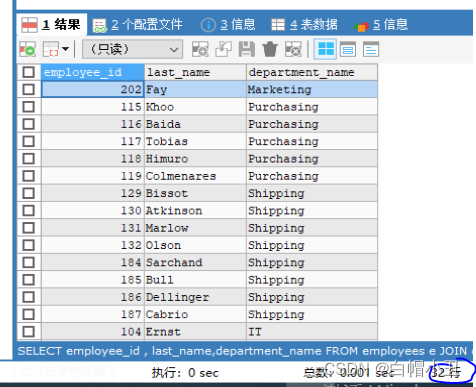The height and width of the screenshot is (387, 476).
Task: Click the save changes floppy disk icon
Action: coord(247,49)
